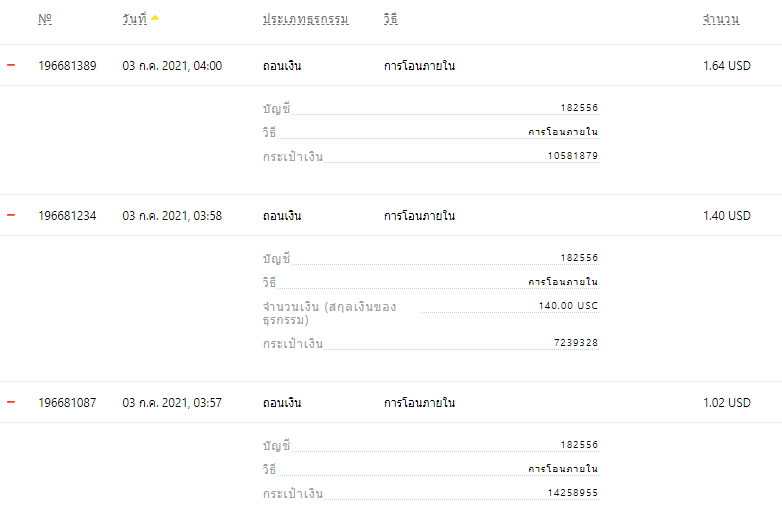This screenshot has height=522, width=782.
Task: Click the yellow sort arrow beside วันที่
Action: (155, 18)
